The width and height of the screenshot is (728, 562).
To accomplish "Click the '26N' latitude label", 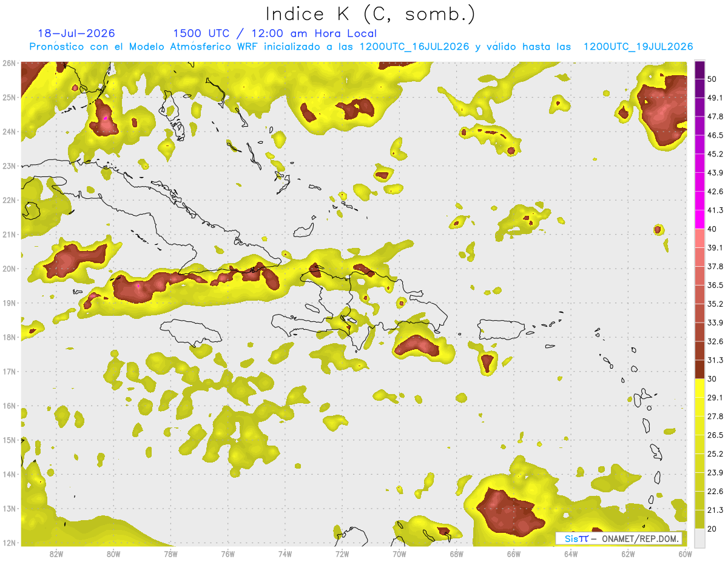I will [9, 63].
